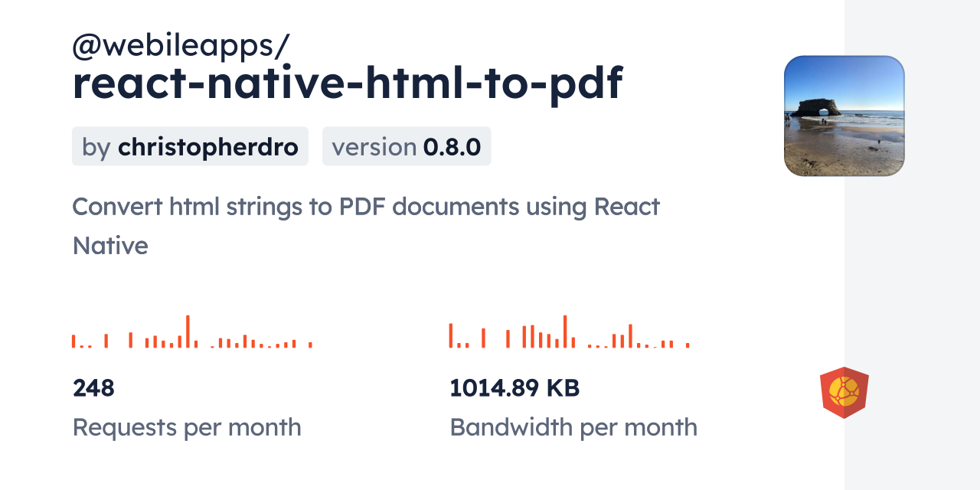Click the 248 requests count
This screenshot has width=980, height=490.
click(93, 388)
